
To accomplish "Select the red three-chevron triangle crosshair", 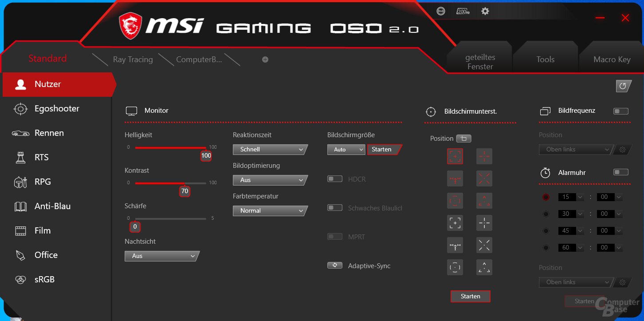I will [x=484, y=201].
